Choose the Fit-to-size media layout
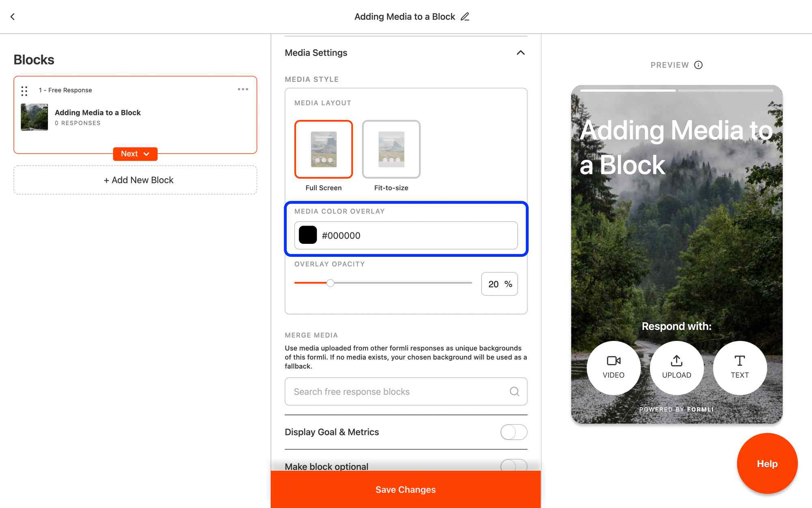 tap(391, 149)
